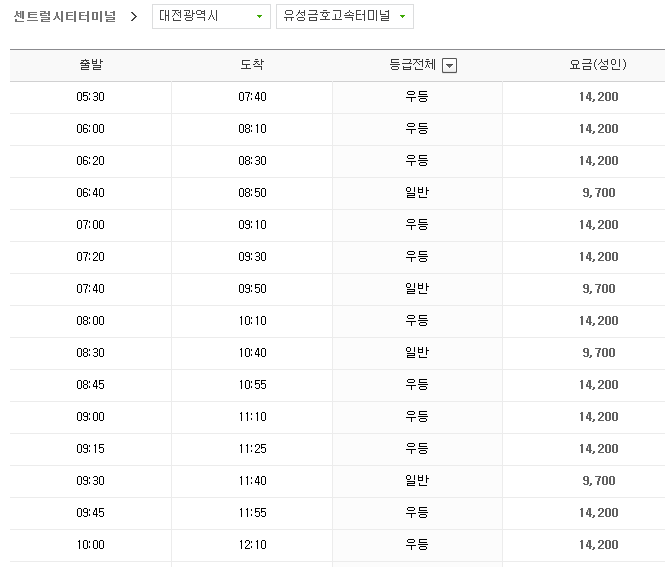The height and width of the screenshot is (567, 665).
Task: Click the 10:10 arrival time
Action: click(252, 321)
